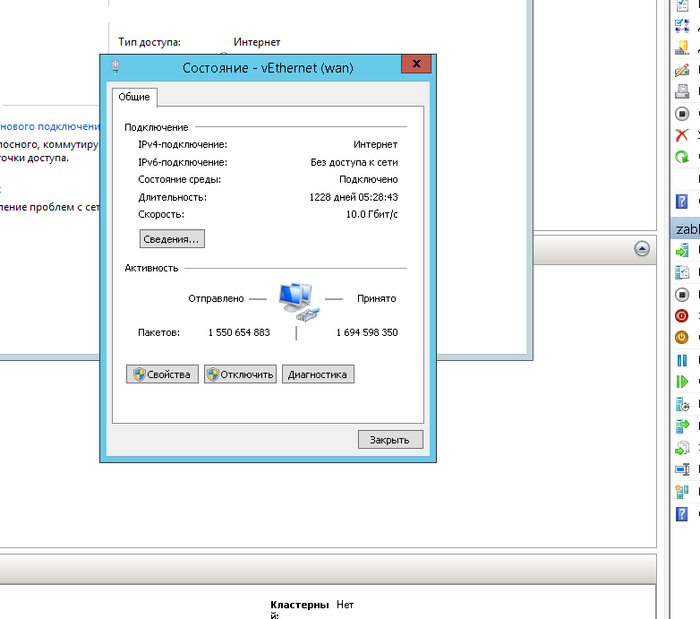Click received packets value 1 694 598 350
This screenshot has width=700, height=619.
pos(367,332)
